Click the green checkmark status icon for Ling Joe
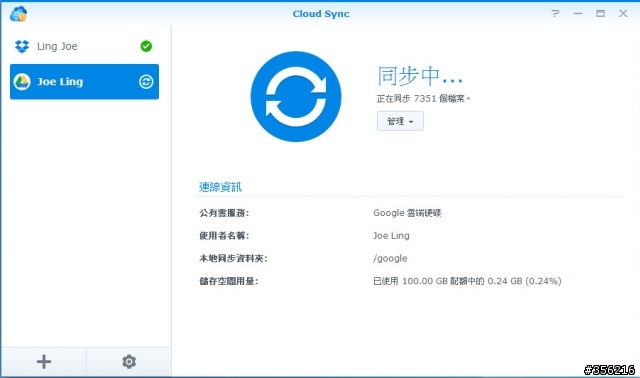This screenshot has width=640, height=378. click(146, 46)
